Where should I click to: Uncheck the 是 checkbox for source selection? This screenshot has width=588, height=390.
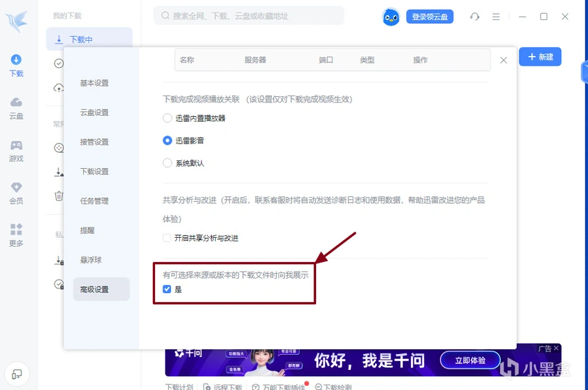click(x=167, y=289)
